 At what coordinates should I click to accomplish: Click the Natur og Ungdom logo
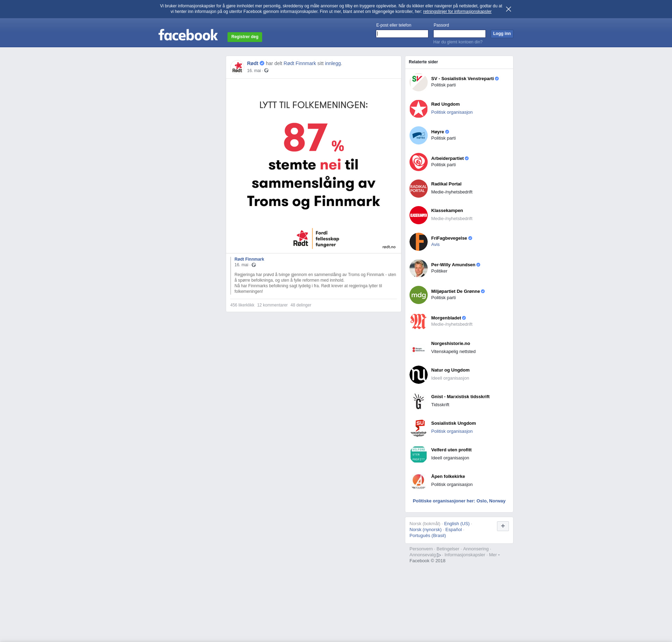pyautogui.click(x=419, y=375)
